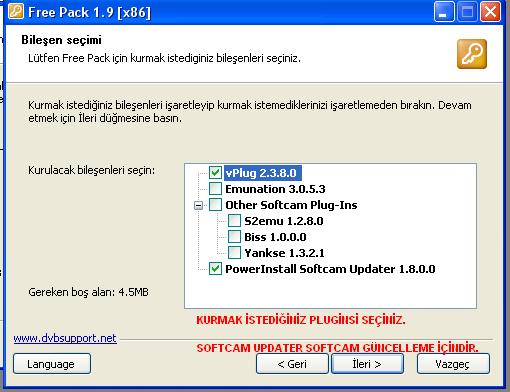Screen dimensions: 510x392
Task: Tick the S2emu 1.2.8.0 checkbox
Action: 234,220
